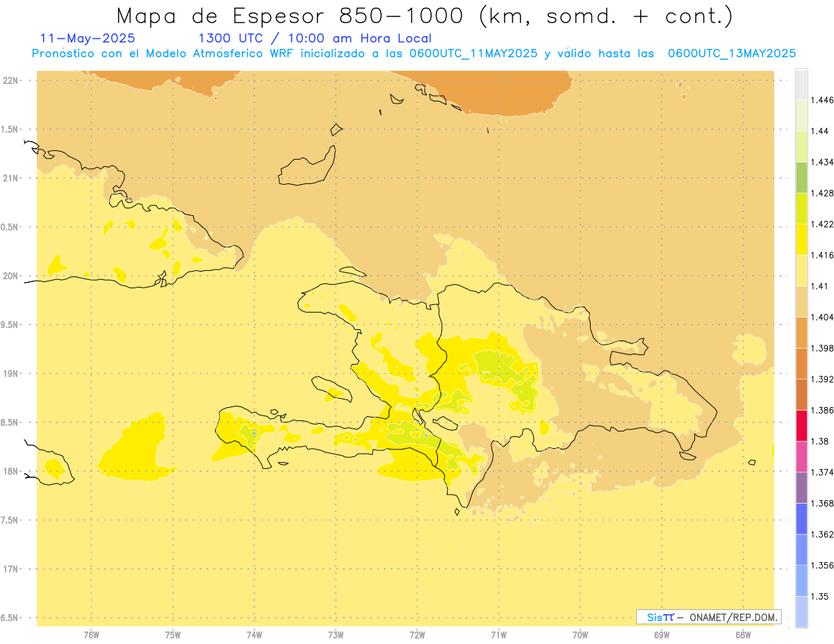Click the '76W' longitude axis label

tap(91, 635)
